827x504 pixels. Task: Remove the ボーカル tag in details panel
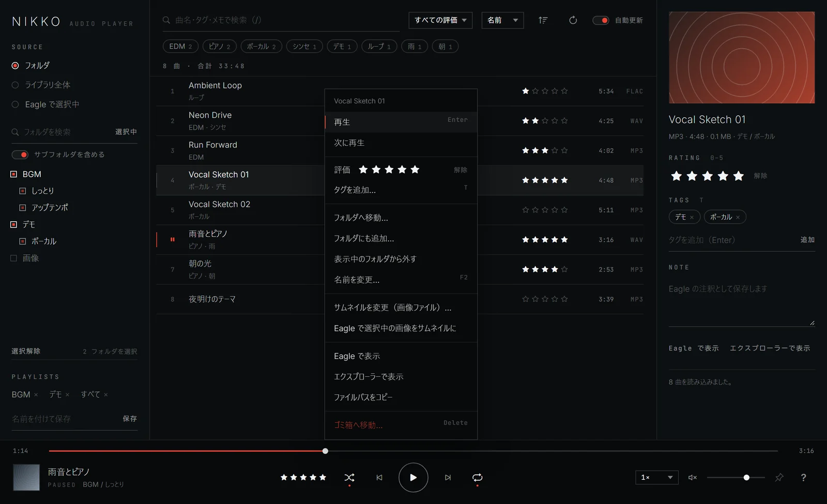tap(738, 218)
